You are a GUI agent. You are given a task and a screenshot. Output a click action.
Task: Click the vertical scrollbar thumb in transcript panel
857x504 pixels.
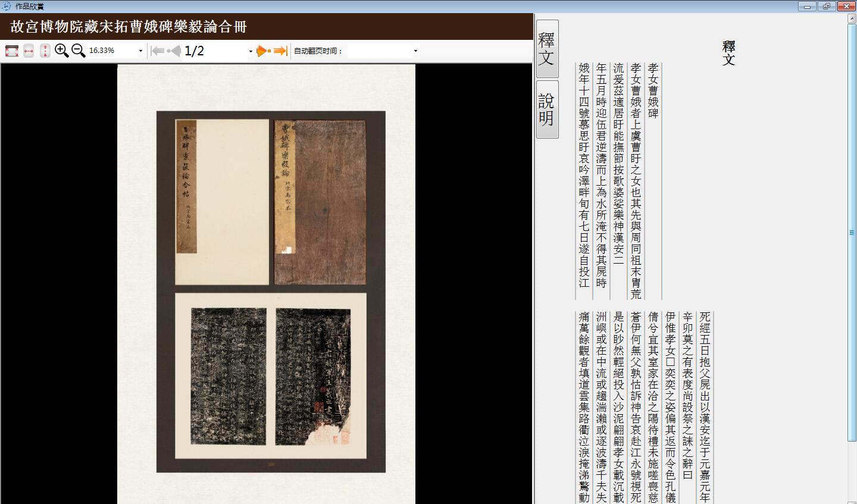852,233
